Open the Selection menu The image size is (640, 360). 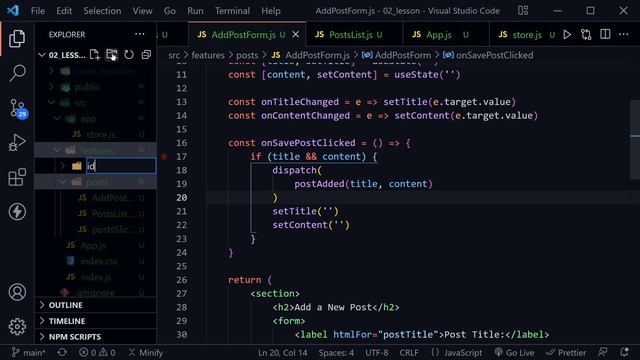[x=102, y=11]
